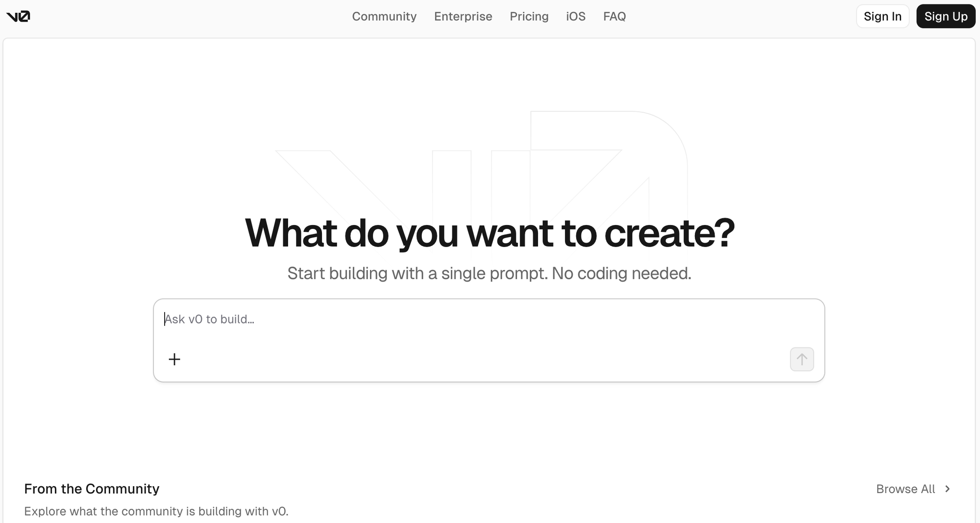View the iOS page
The image size is (980, 523).
(x=575, y=16)
